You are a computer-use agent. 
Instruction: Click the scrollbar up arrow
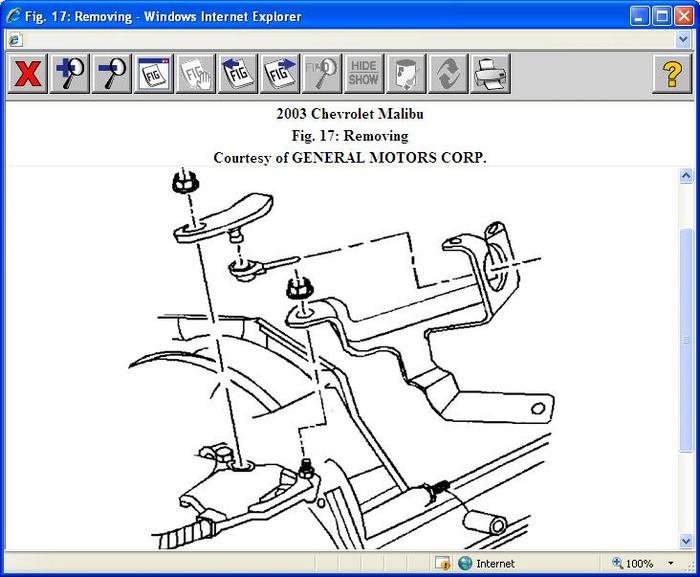(686, 176)
